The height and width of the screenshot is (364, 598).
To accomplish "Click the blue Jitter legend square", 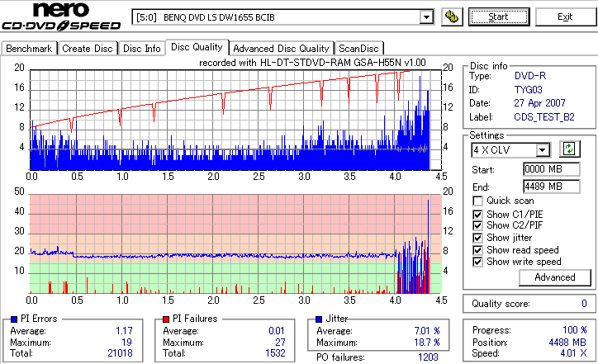I will pos(319,319).
